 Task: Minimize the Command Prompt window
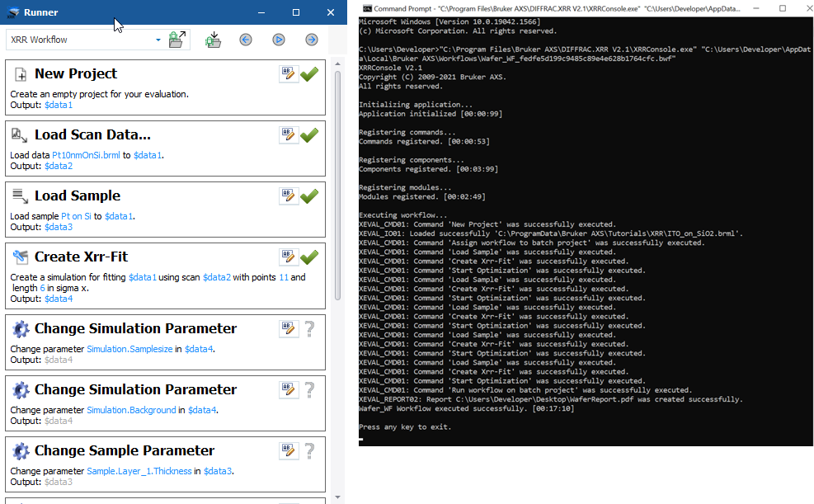[x=756, y=8]
